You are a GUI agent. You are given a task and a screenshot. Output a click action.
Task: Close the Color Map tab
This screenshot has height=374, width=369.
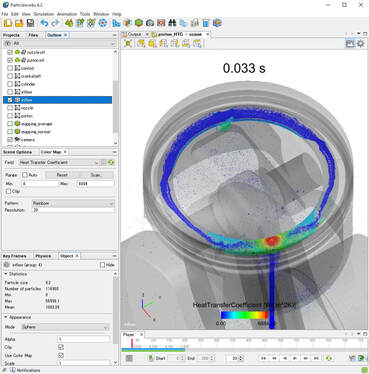(65, 152)
